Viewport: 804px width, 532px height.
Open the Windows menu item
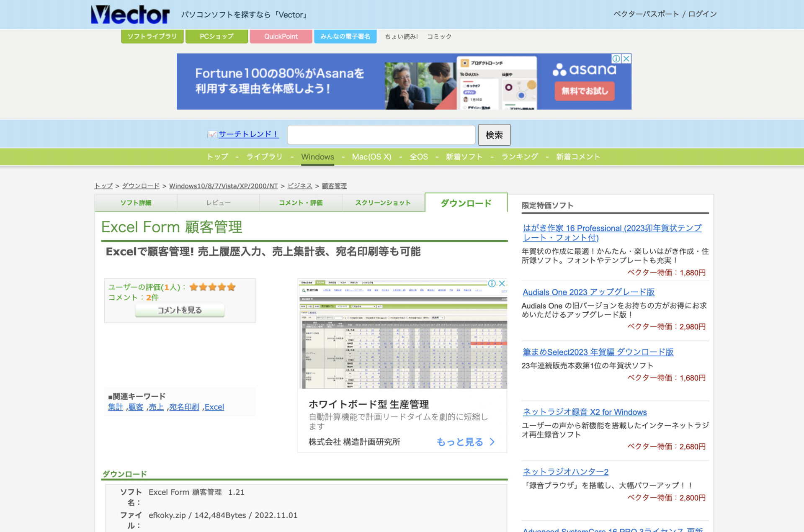(317, 157)
